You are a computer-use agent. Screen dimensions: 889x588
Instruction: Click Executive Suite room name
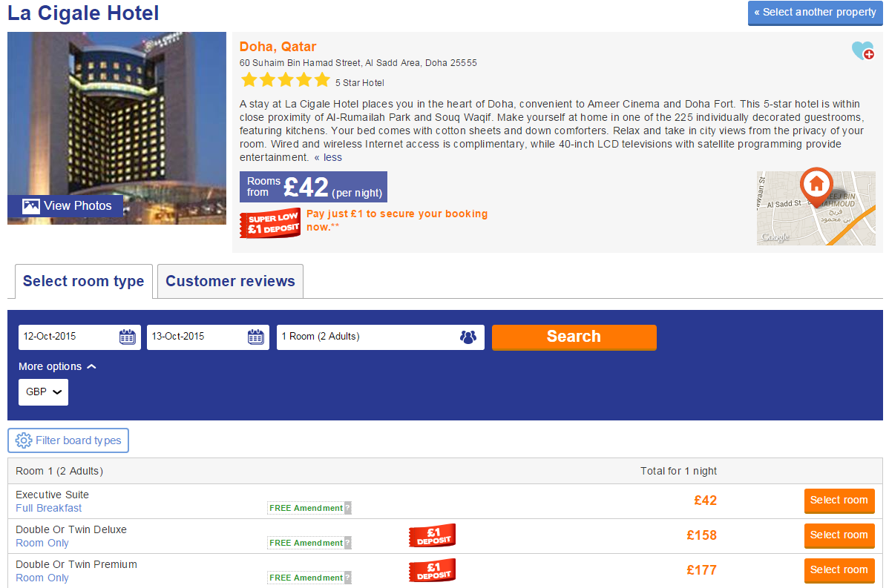52,495
